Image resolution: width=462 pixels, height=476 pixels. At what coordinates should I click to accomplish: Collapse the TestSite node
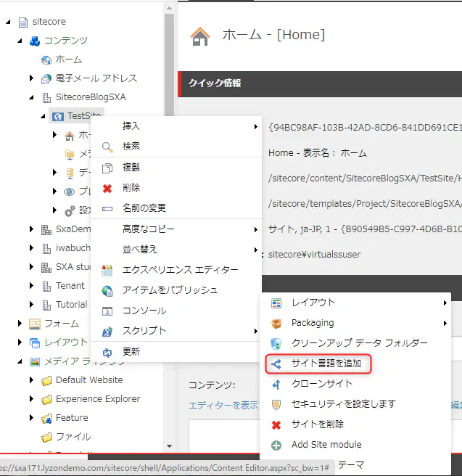pos(43,116)
